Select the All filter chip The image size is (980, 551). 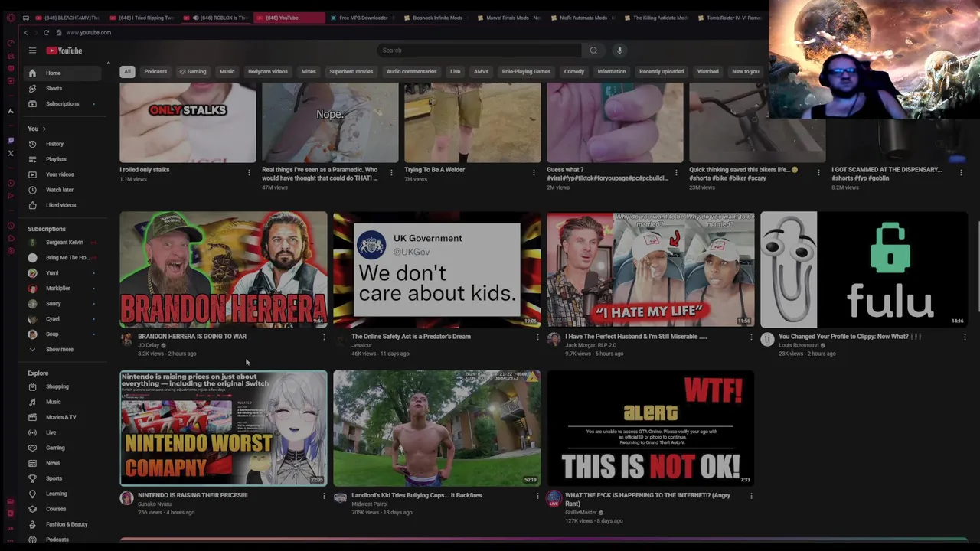click(x=127, y=72)
